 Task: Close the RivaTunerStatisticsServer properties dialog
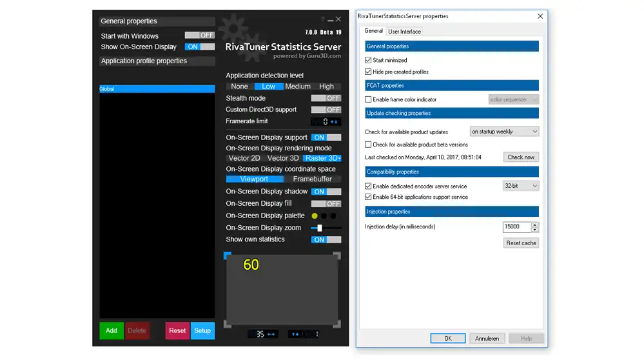point(540,16)
